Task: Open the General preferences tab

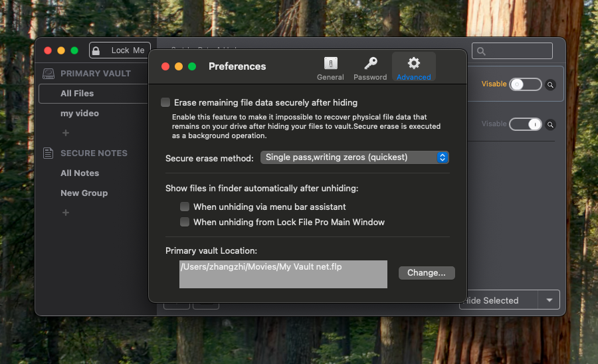Action: click(330, 68)
